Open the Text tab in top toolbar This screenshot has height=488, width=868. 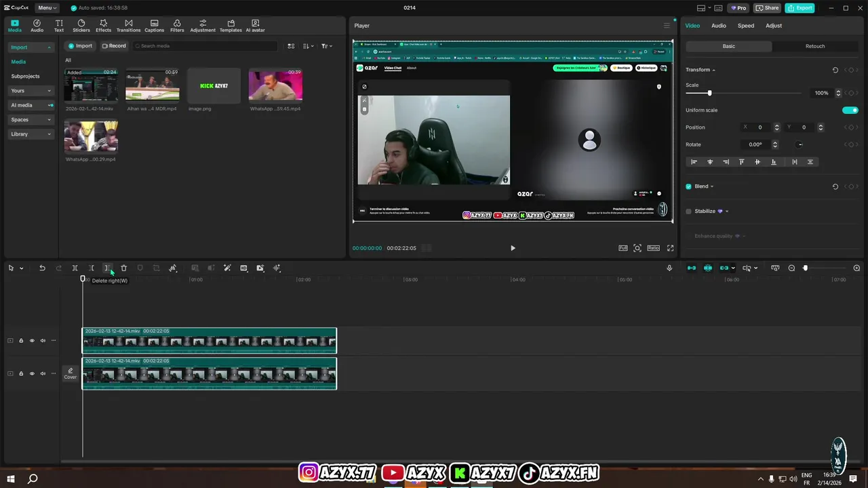(59, 26)
